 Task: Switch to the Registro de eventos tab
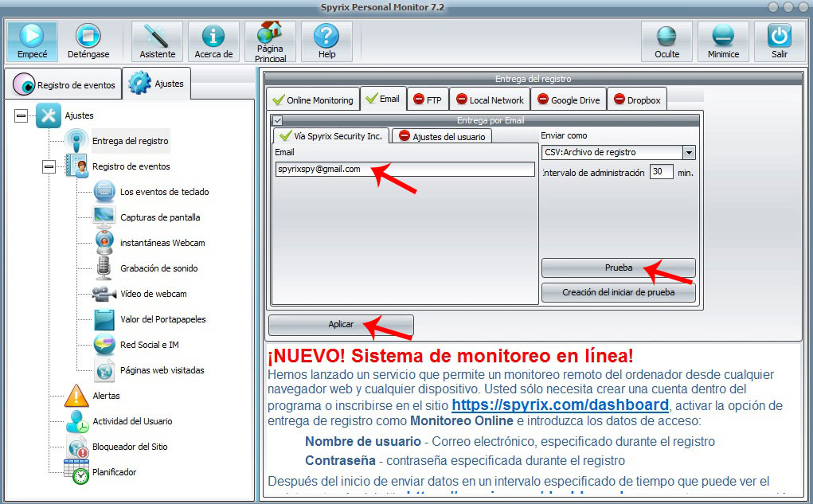pyautogui.click(x=64, y=84)
